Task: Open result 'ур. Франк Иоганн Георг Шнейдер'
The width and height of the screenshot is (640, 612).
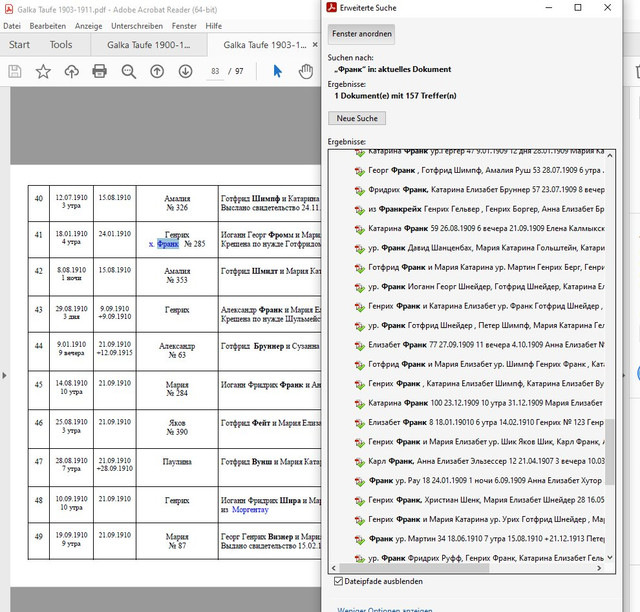Action: click(486, 287)
